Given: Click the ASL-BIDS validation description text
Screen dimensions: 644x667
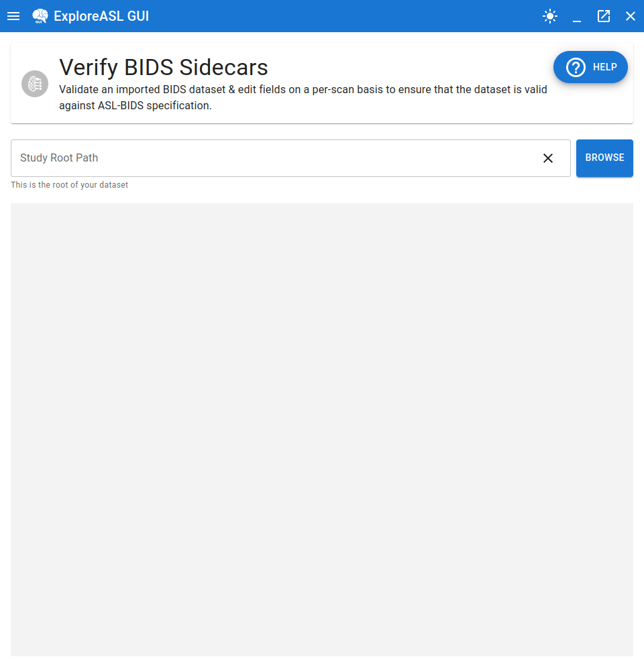Looking at the screenshot, I should (x=303, y=97).
